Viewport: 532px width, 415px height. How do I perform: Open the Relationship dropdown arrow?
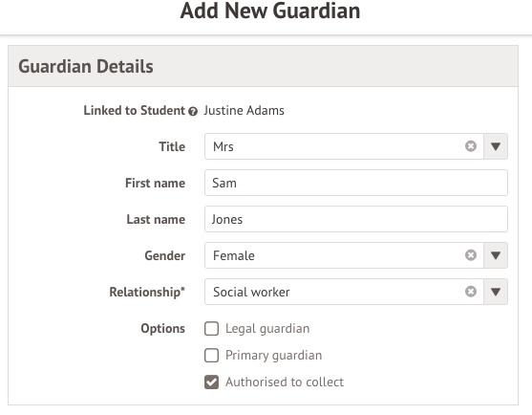tap(496, 292)
